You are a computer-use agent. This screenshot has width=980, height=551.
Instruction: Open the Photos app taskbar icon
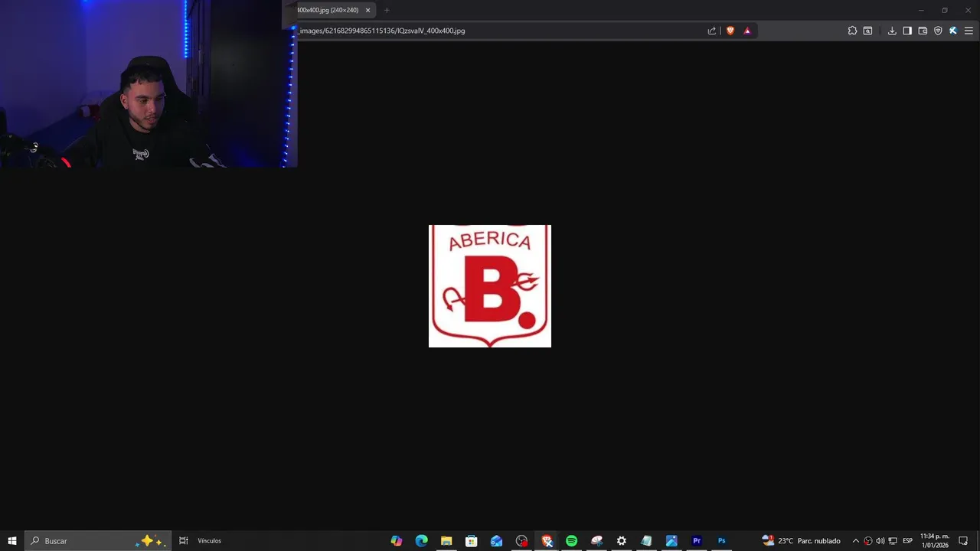tap(671, 541)
